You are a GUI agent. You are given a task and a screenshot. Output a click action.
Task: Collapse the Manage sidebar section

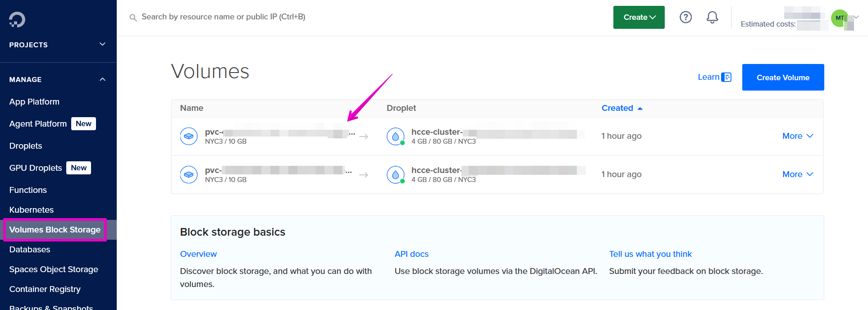click(102, 79)
